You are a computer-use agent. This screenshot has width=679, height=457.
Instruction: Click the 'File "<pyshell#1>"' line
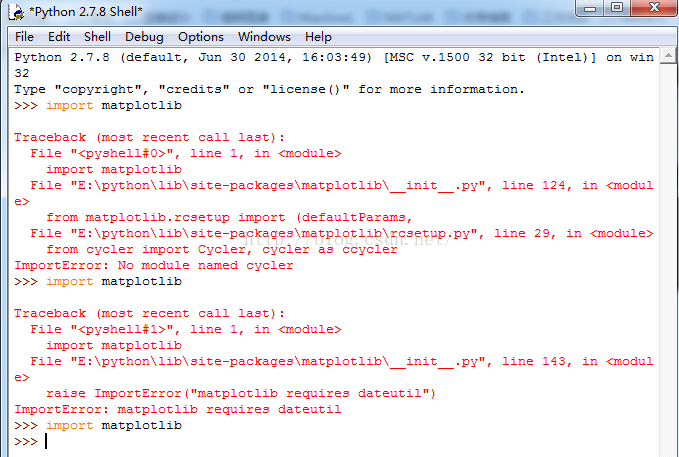click(x=186, y=329)
